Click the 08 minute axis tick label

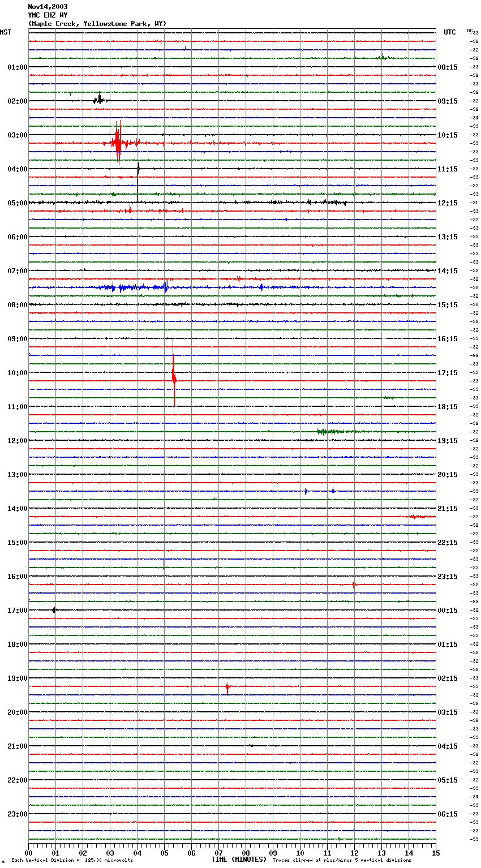click(246, 853)
